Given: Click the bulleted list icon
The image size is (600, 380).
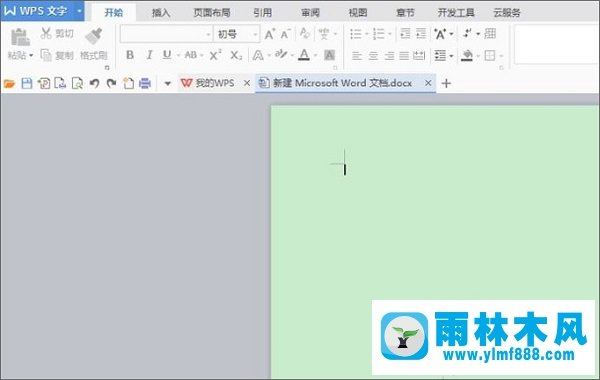Looking at the screenshot, I should [x=356, y=34].
